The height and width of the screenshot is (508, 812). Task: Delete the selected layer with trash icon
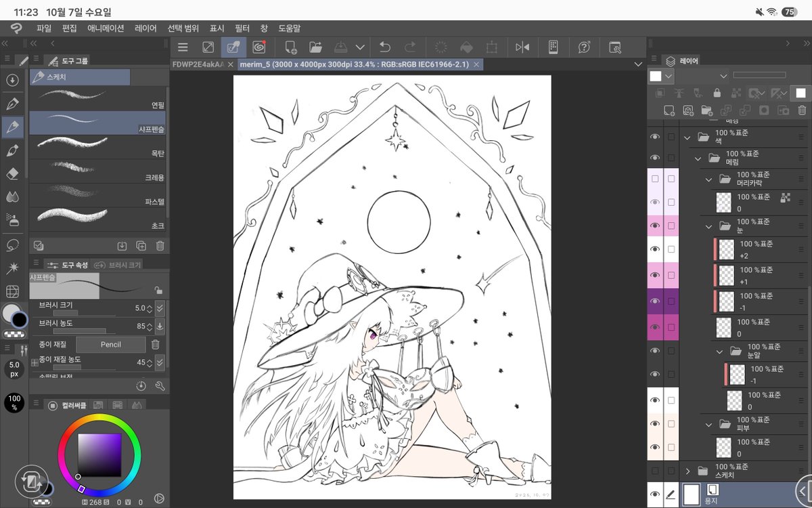(x=802, y=110)
